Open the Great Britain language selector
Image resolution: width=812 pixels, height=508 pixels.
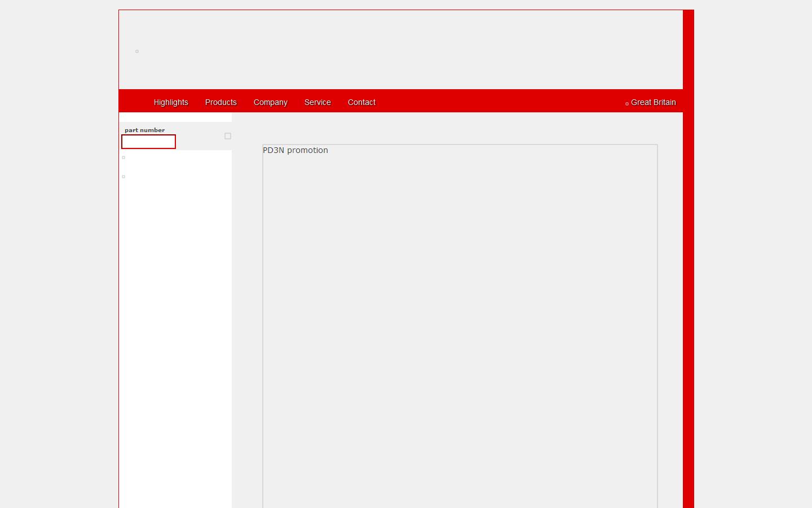click(653, 102)
